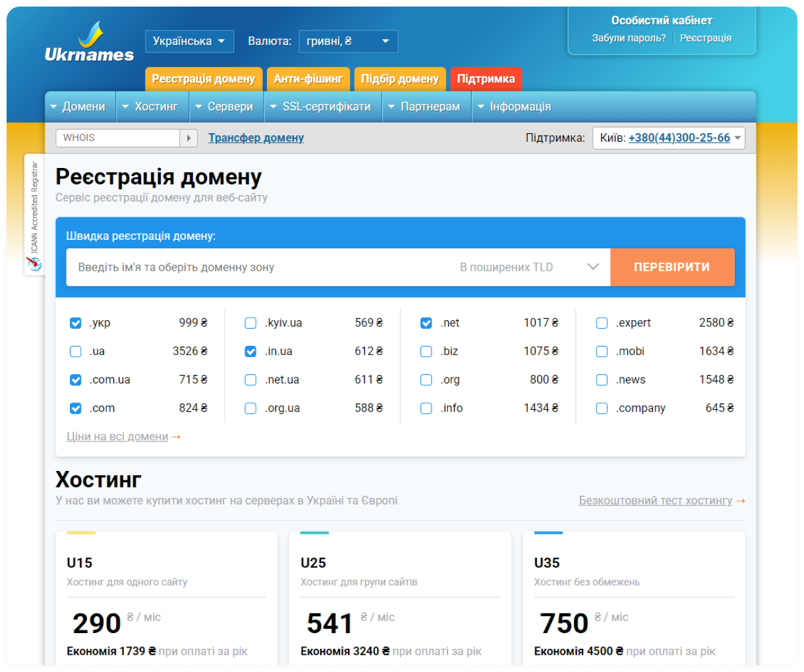Disable the .in.ua checkbox
Viewport: 804px width, 672px height.
point(250,351)
